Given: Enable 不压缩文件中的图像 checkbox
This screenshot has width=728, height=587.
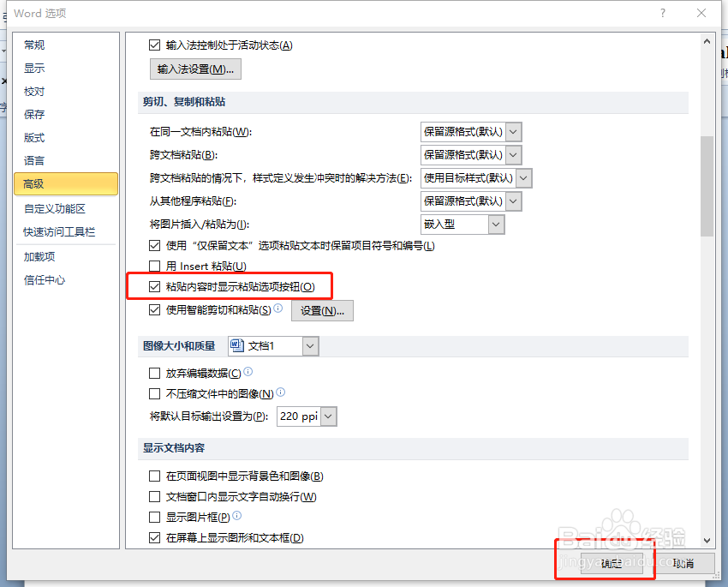Looking at the screenshot, I should click(155, 394).
